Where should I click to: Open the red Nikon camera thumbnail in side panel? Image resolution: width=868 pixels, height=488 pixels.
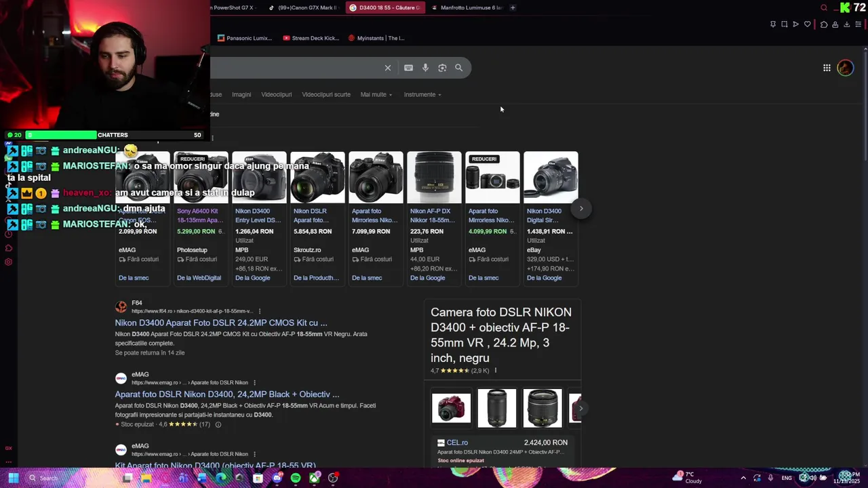pyautogui.click(x=451, y=408)
